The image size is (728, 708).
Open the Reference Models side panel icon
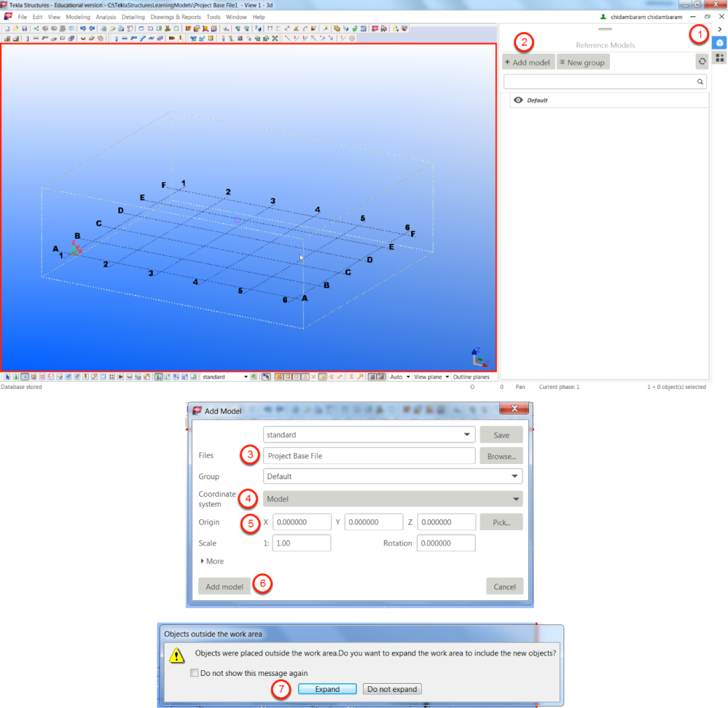720,43
